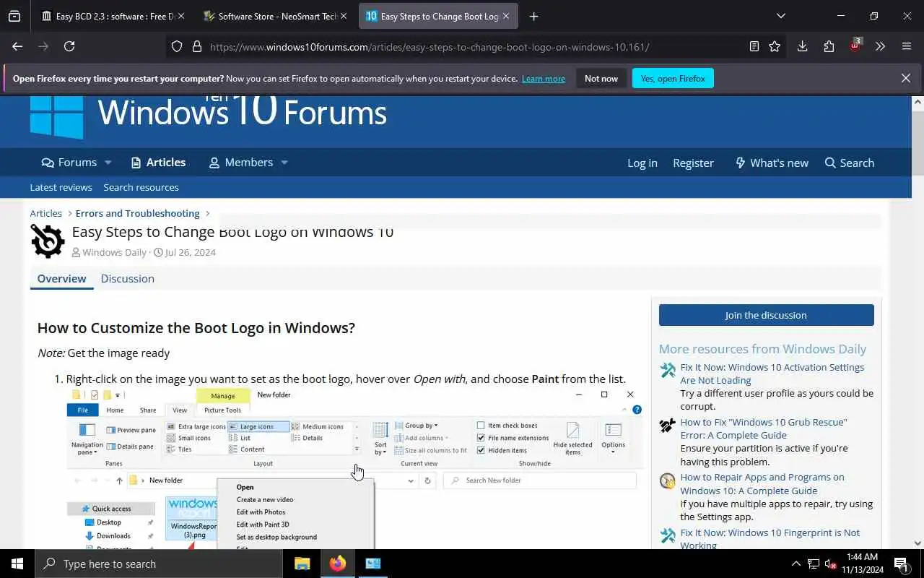Screen dimensions: 924x578
Task: Click the article gear icon
Action: pos(48,241)
